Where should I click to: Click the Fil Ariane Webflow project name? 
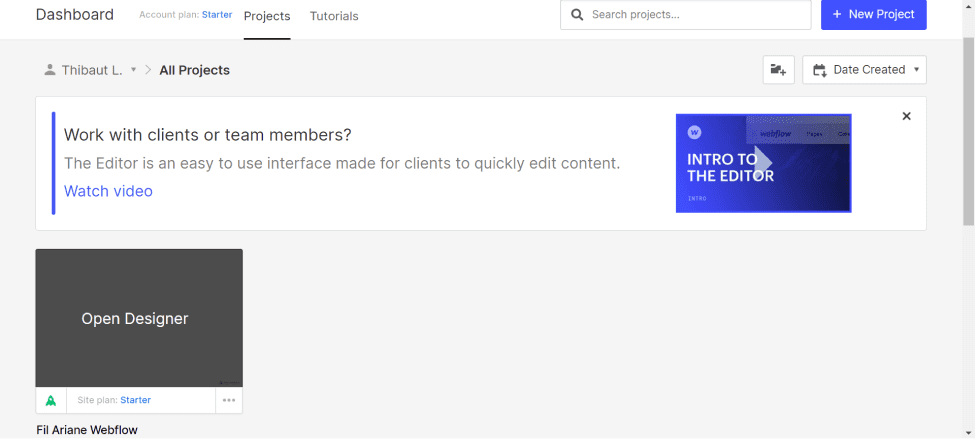point(87,430)
